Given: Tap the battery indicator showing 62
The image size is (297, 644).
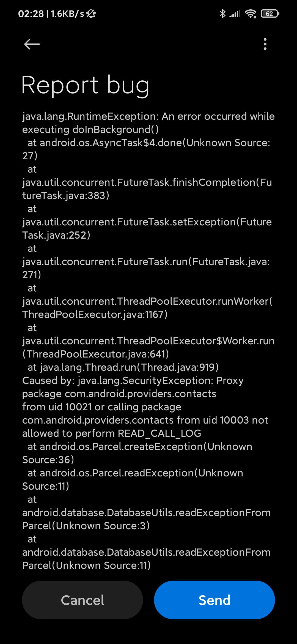Looking at the screenshot, I should [x=270, y=13].
